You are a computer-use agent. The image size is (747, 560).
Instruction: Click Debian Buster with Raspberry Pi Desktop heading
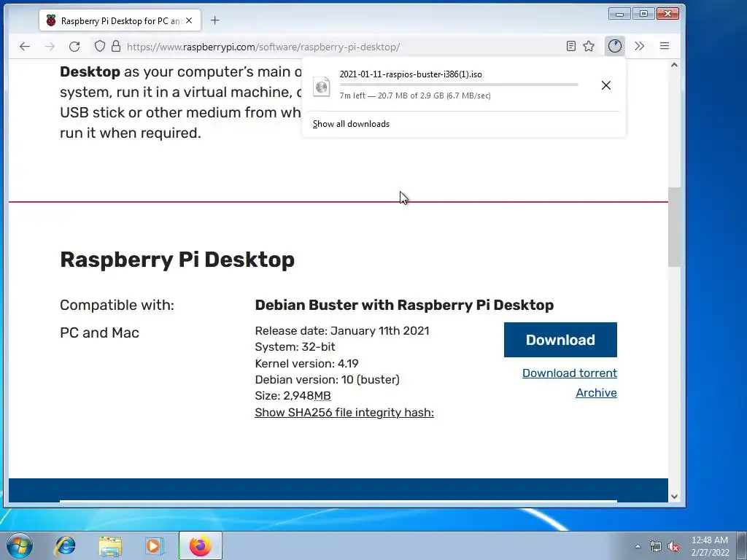(x=404, y=305)
